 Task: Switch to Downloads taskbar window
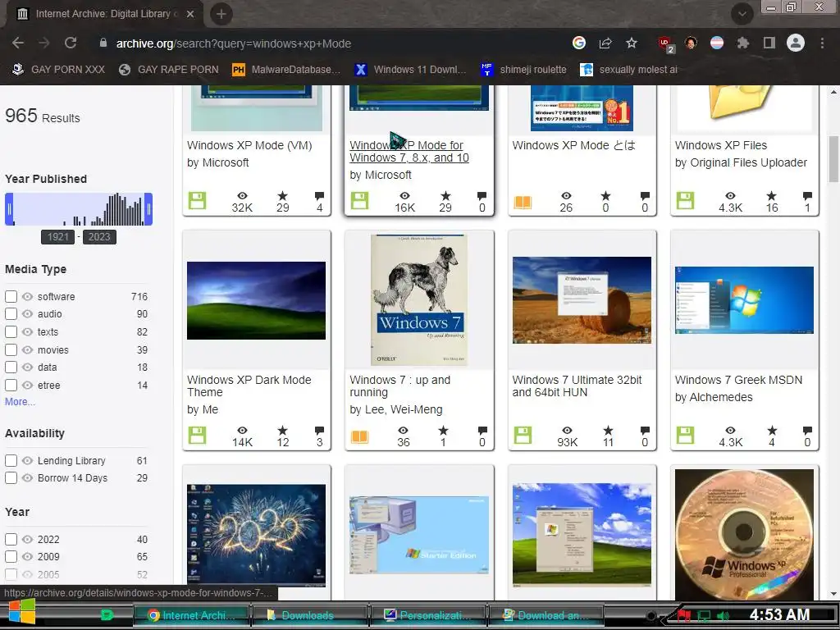tap(309, 615)
